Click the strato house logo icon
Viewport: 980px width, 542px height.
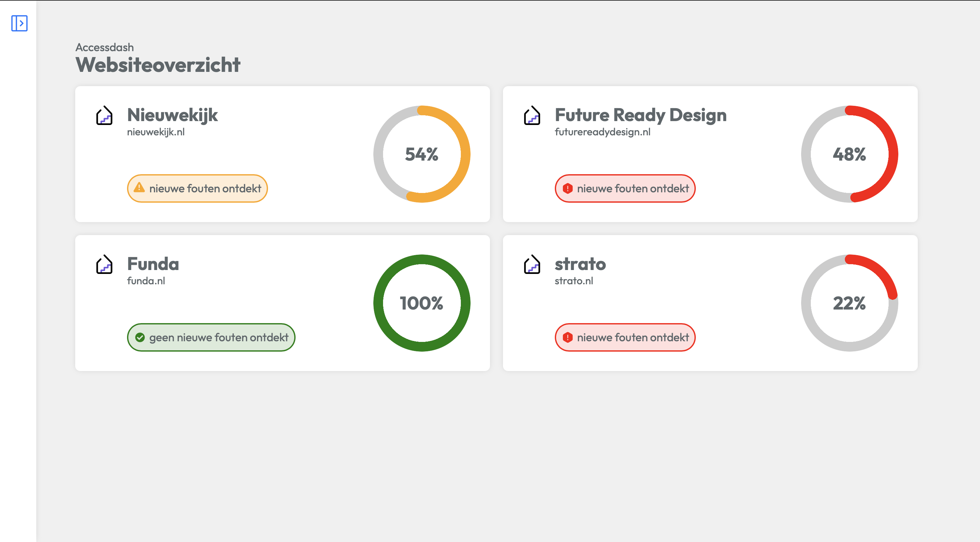pos(532,265)
